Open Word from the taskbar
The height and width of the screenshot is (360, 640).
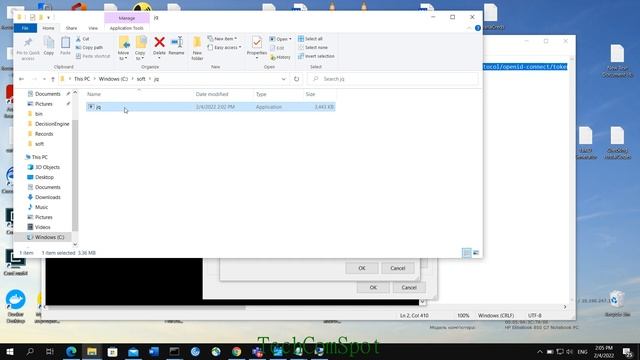coord(154,351)
